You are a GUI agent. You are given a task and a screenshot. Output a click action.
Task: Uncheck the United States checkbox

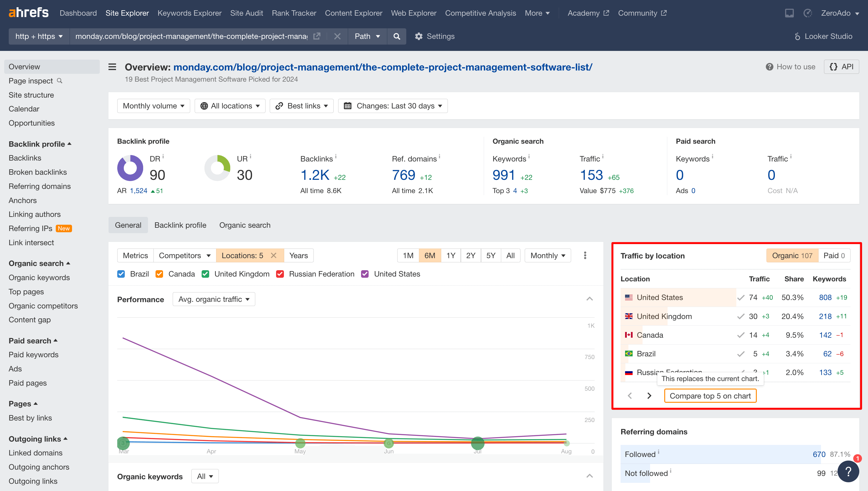point(365,274)
